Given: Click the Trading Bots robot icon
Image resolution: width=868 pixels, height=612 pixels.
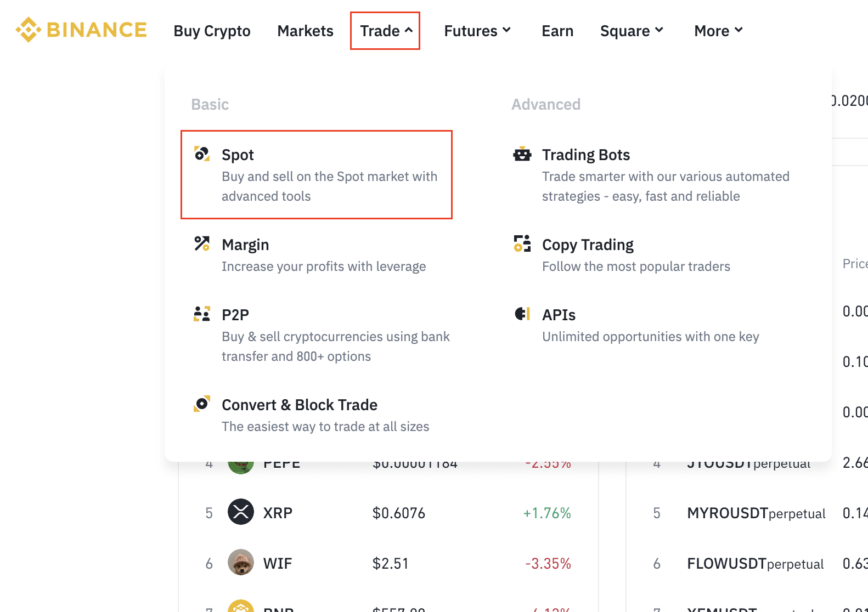Looking at the screenshot, I should (x=522, y=154).
